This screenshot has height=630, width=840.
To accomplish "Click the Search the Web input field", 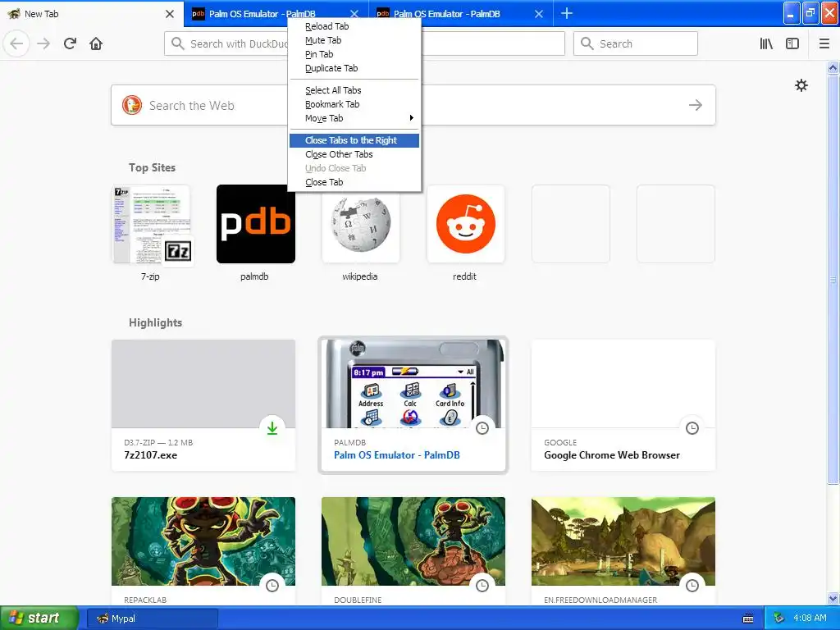I will (413, 105).
